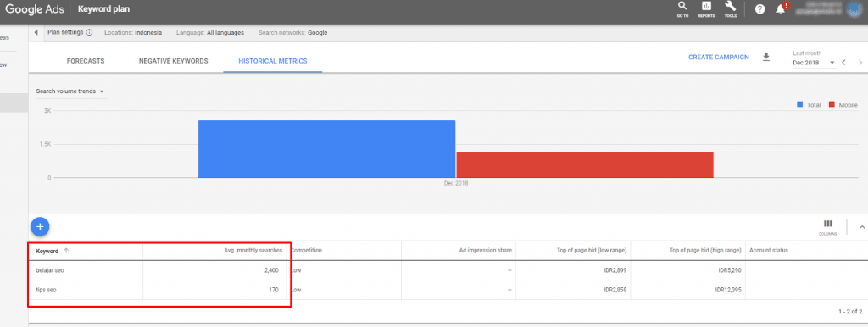
Task: Download the keyword plan via download icon
Action: [x=766, y=57]
